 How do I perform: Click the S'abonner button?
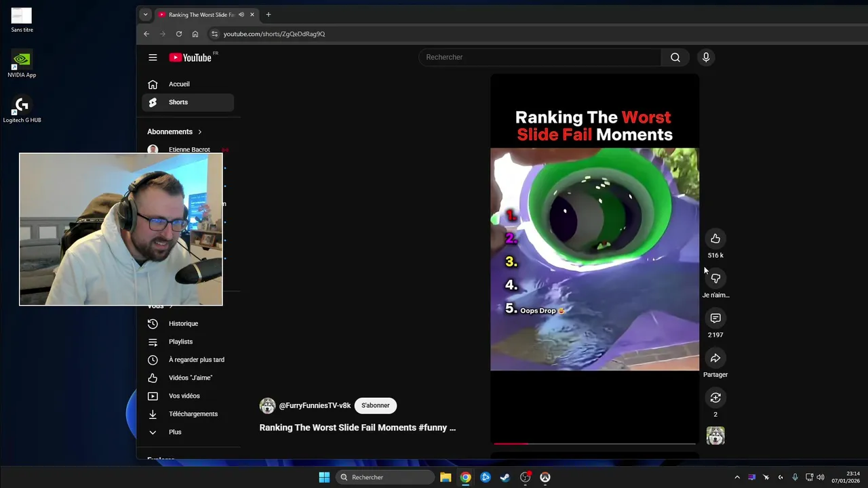point(376,405)
